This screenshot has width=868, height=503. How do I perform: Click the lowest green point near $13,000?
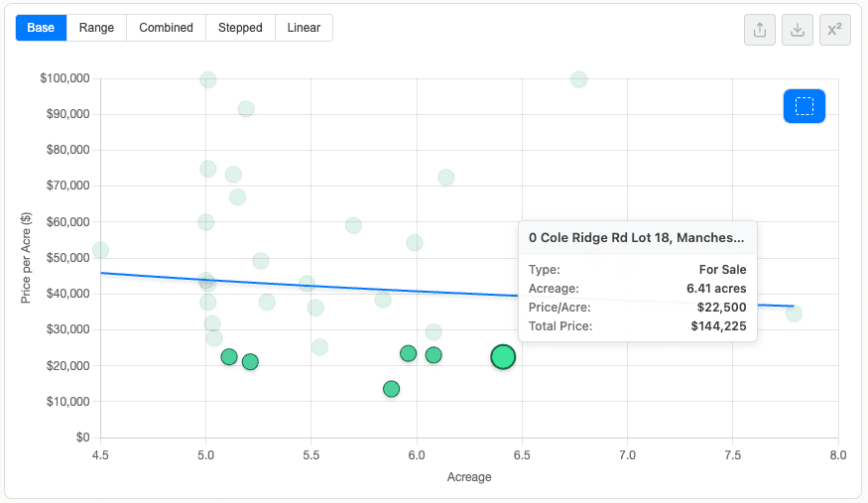(392, 389)
